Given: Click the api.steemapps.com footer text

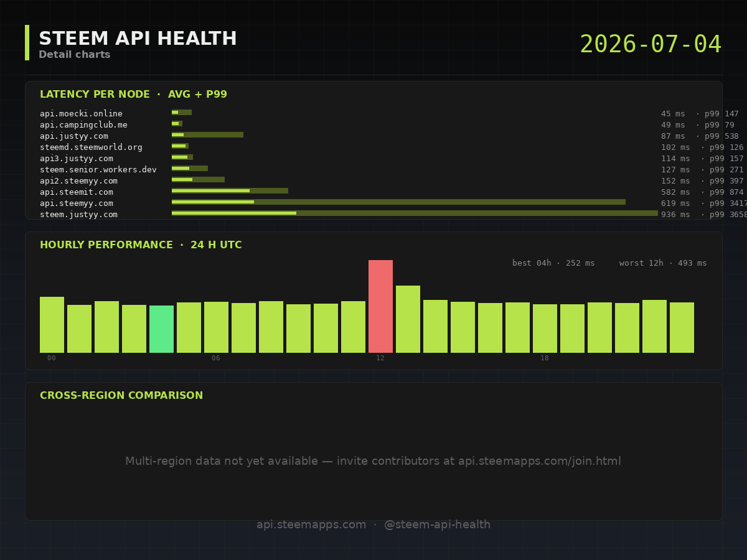Looking at the screenshot, I should point(311,525).
